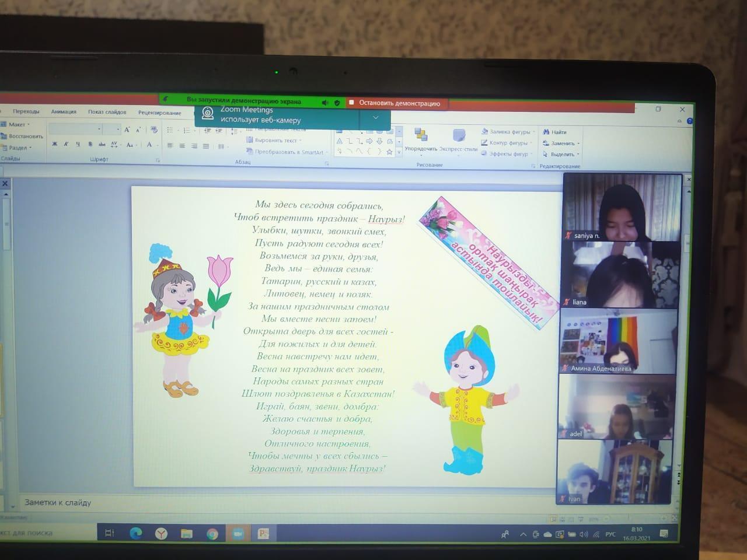Open the Анимация ribbon tab
Viewport: 747px width, 560px height.
point(64,112)
